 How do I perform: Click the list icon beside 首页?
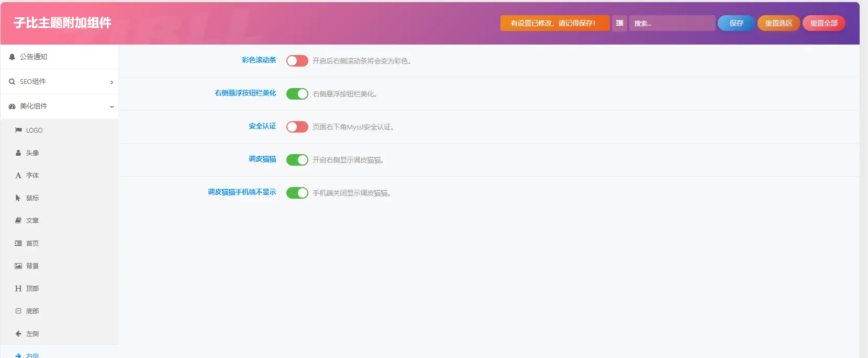point(18,243)
